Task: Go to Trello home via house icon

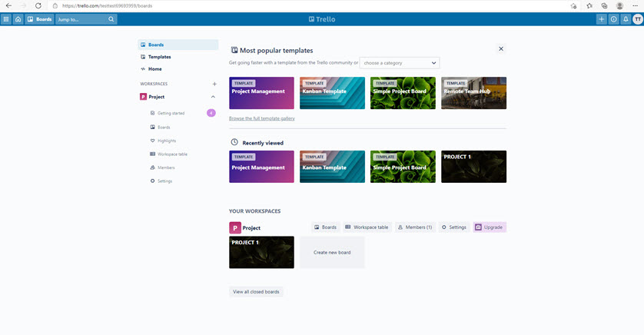Action: (18, 19)
